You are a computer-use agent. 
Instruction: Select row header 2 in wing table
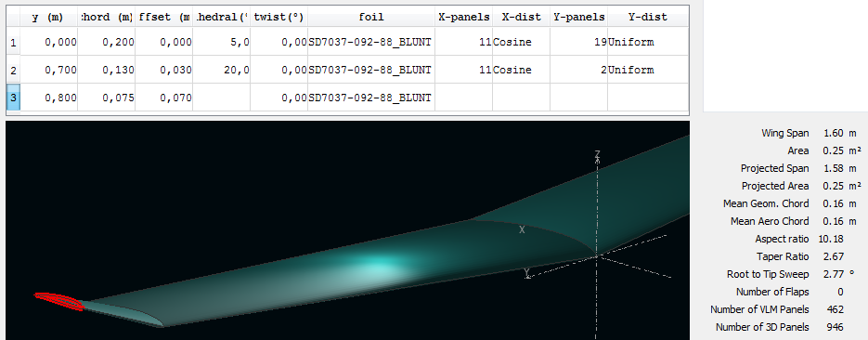[x=13, y=71]
